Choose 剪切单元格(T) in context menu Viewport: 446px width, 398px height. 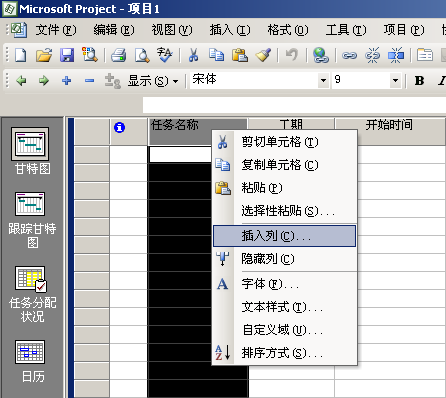(x=285, y=142)
